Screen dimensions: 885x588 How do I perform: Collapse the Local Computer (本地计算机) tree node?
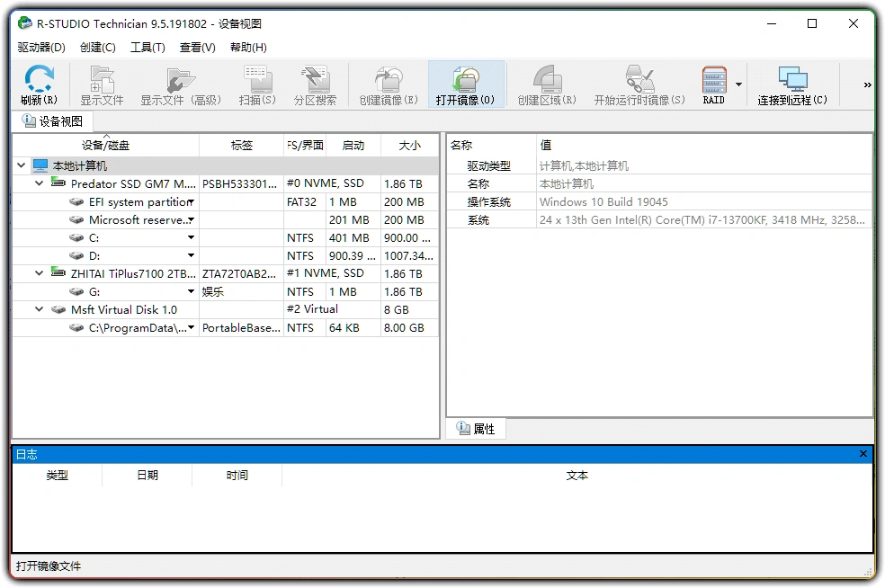(21, 165)
